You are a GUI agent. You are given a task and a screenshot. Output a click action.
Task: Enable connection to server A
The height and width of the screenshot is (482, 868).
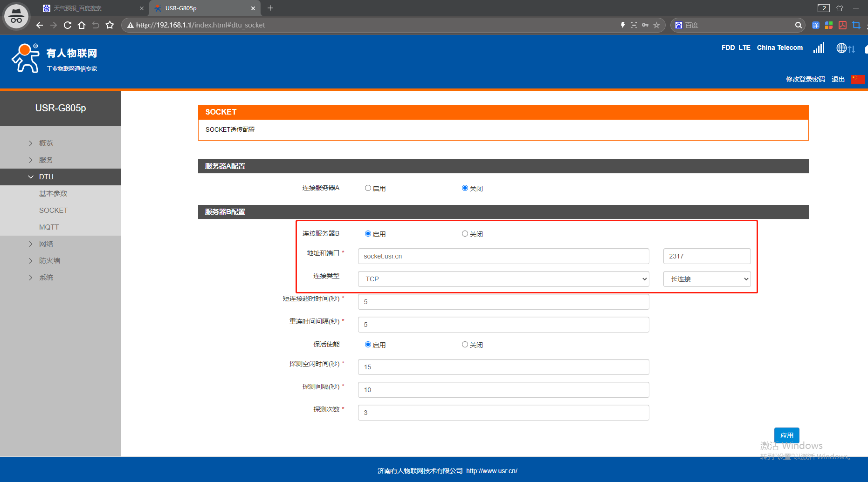pyautogui.click(x=368, y=188)
